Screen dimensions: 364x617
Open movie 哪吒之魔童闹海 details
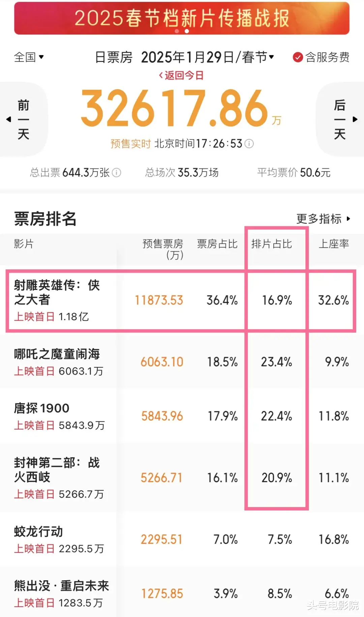click(182, 362)
